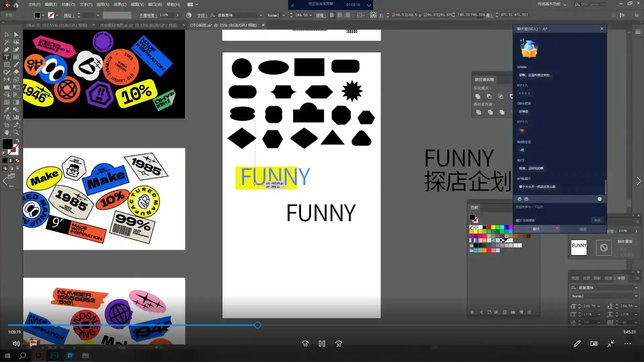The width and height of the screenshot is (644, 362).
Task: Open the 效果(C) menu
Action: point(120,4)
